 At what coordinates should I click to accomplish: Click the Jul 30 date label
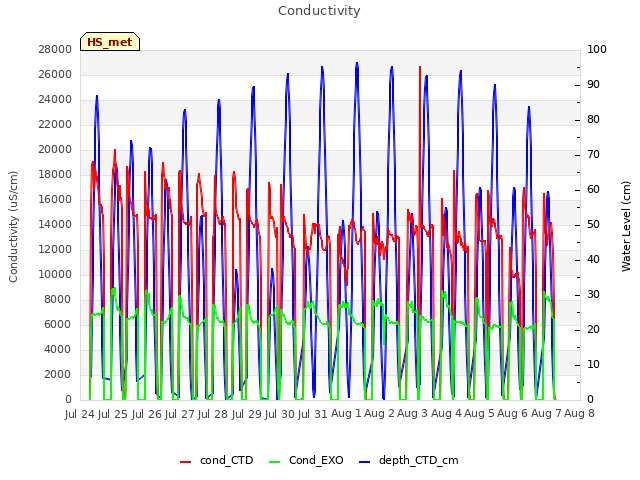tap(280, 414)
